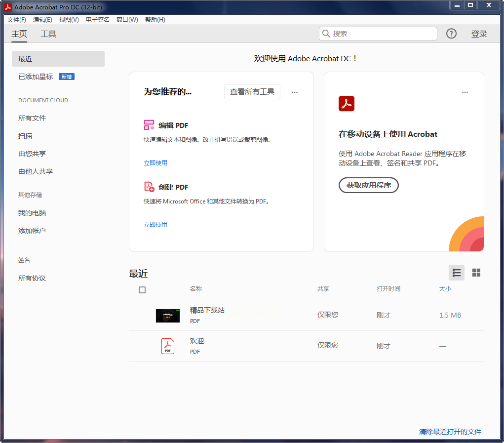Image resolution: width=504 pixels, height=443 pixels.
Task: Switch to list view of recent files
Action: (457, 273)
